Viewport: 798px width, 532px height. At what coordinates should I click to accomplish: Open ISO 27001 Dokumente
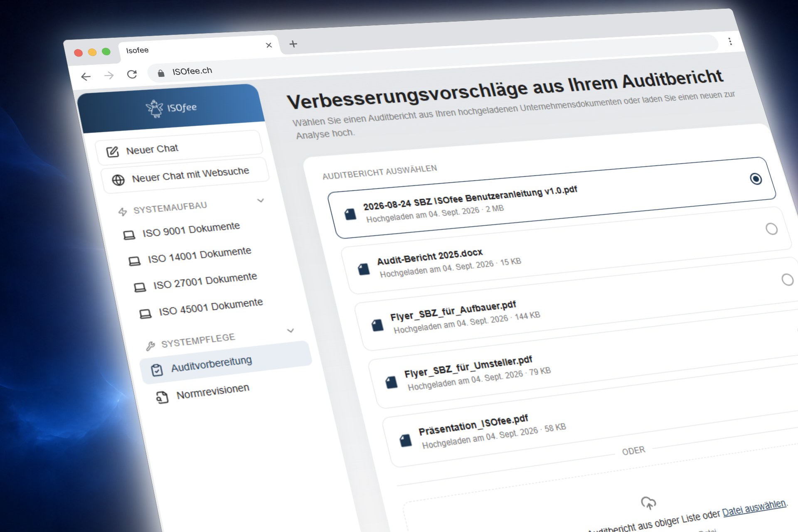205,281
